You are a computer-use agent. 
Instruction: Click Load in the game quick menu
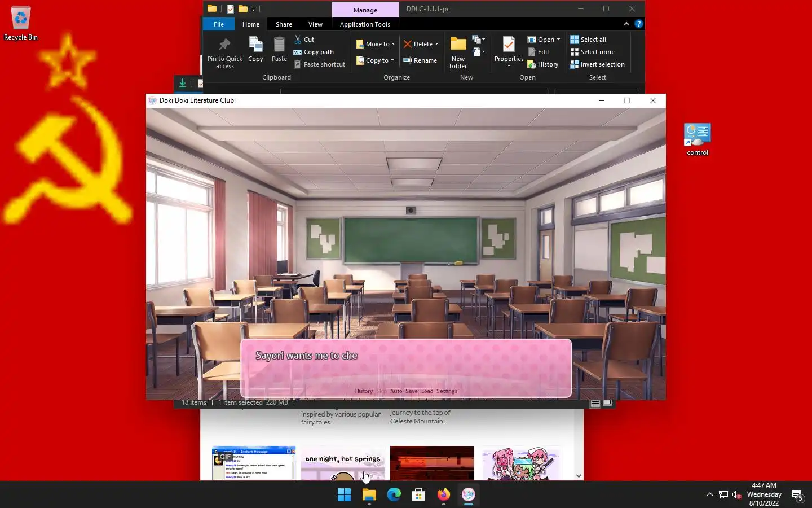[x=427, y=391]
